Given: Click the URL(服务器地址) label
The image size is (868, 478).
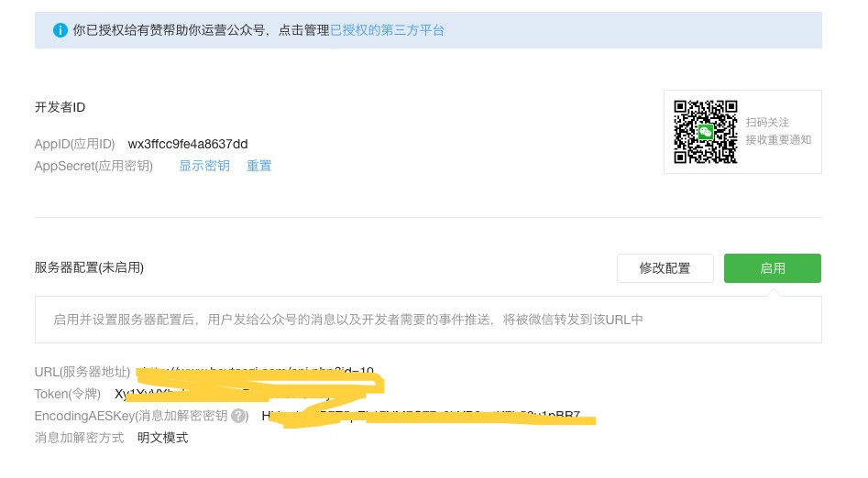Looking at the screenshot, I should (x=82, y=372).
